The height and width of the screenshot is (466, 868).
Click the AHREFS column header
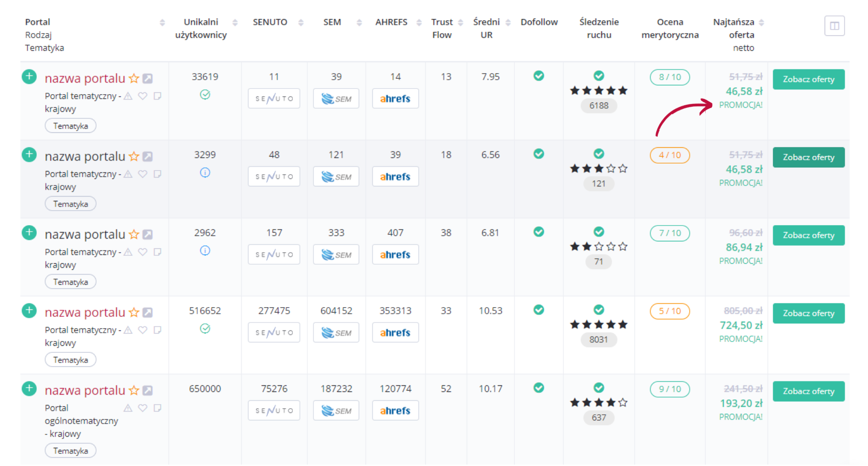[391, 22]
